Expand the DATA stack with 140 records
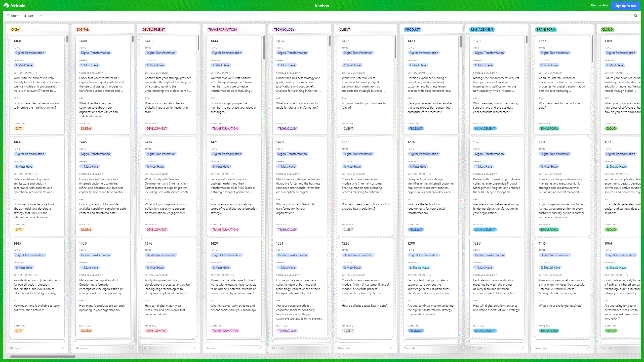 (x=63, y=348)
